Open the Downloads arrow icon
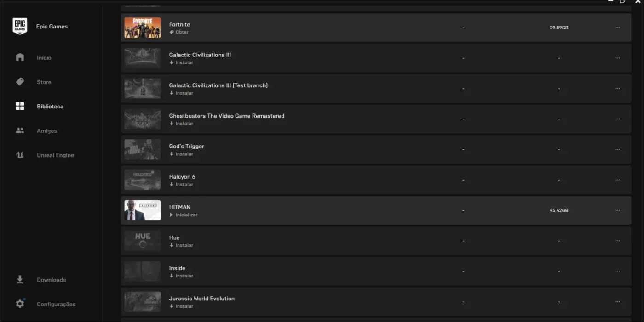Image resolution: width=644 pixels, height=322 pixels. click(20, 279)
